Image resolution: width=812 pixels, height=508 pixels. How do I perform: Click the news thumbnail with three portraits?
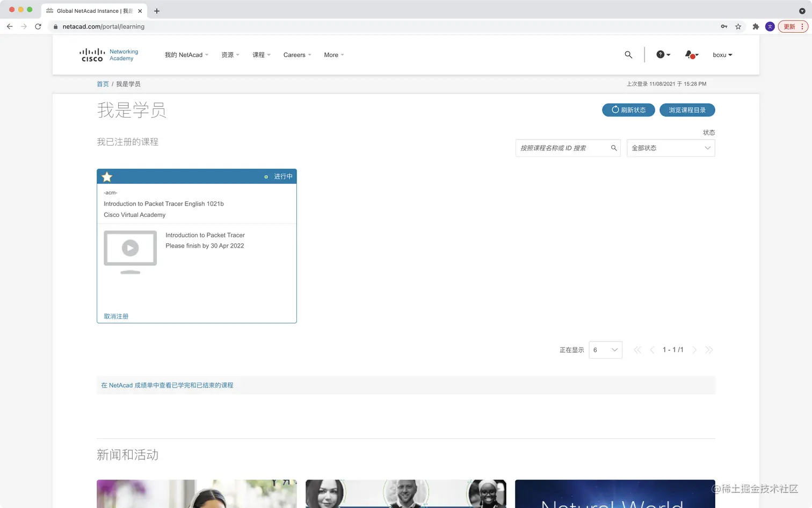405,494
